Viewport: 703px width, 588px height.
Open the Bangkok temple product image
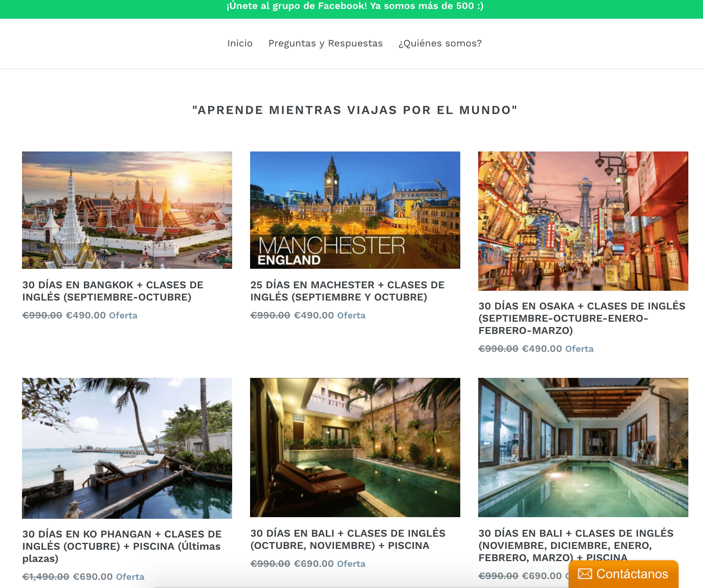[x=127, y=210]
